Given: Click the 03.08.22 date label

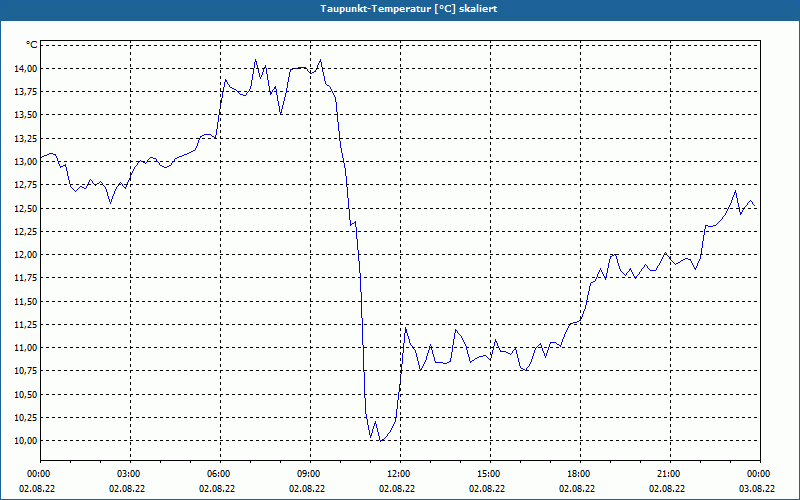Looking at the screenshot, I should click(x=757, y=488).
